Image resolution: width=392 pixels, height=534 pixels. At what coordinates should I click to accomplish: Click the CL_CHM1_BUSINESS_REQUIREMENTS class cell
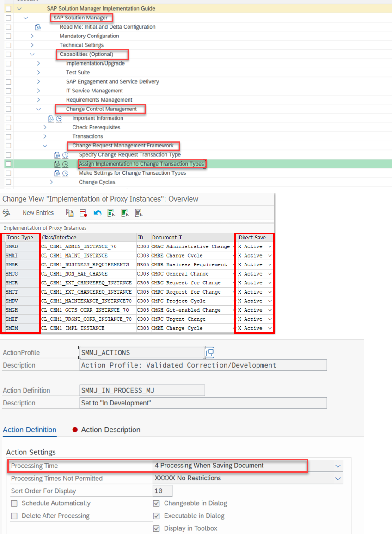[88, 264]
